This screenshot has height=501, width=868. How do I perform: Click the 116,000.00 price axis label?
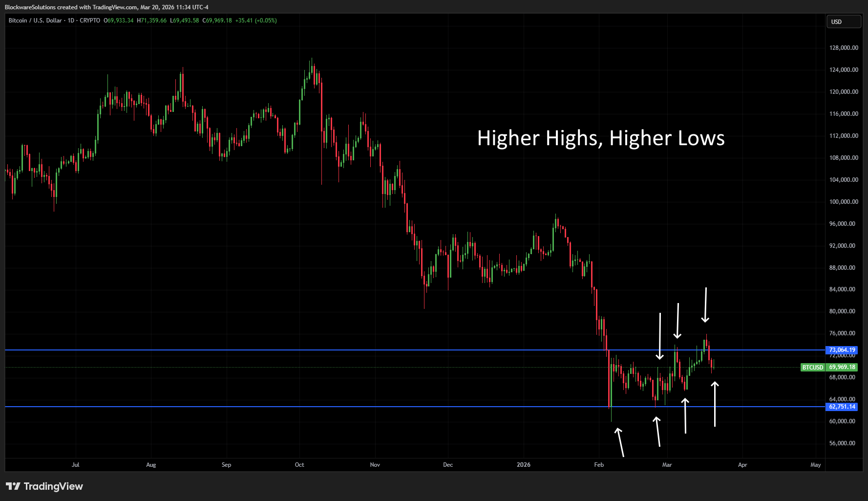coord(844,114)
